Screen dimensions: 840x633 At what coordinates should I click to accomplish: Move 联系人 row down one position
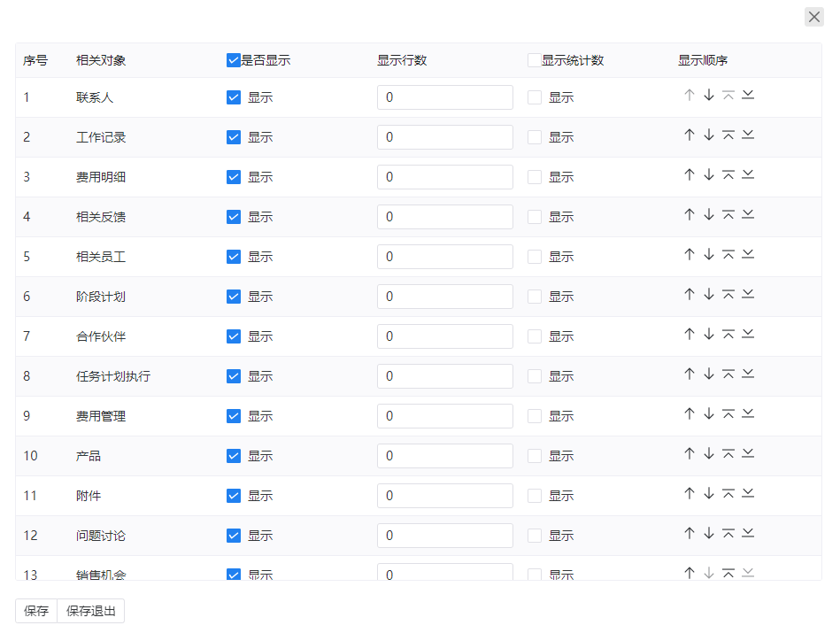click(x=709, y=96)
